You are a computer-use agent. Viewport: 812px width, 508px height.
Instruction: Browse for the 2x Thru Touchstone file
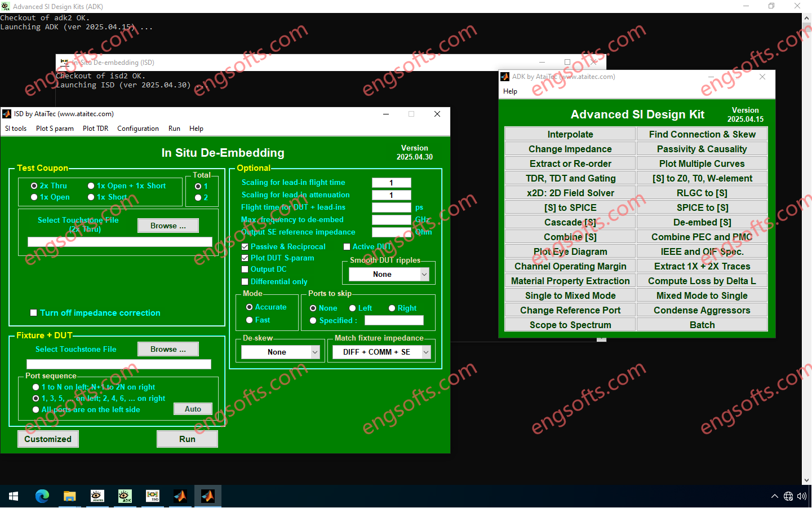(168, 226)
